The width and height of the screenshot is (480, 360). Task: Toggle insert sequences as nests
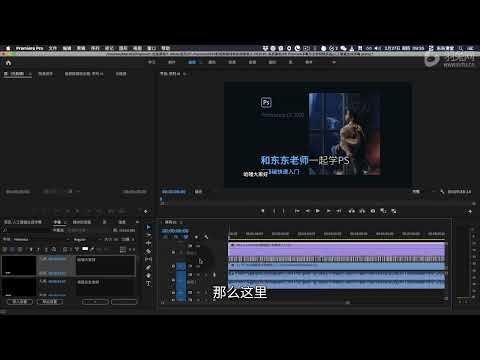pos(166,237)
